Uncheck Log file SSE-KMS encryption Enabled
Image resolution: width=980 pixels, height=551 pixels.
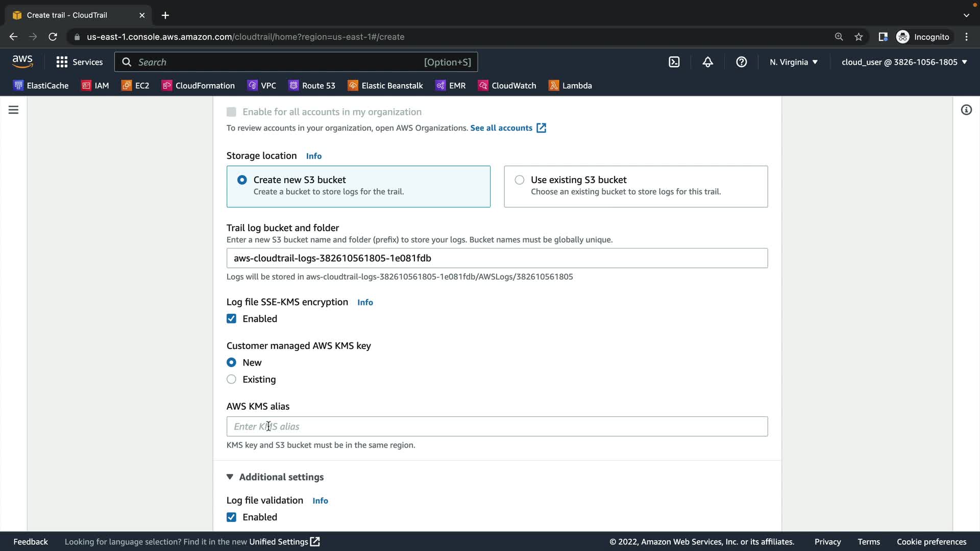click(231, 319)
